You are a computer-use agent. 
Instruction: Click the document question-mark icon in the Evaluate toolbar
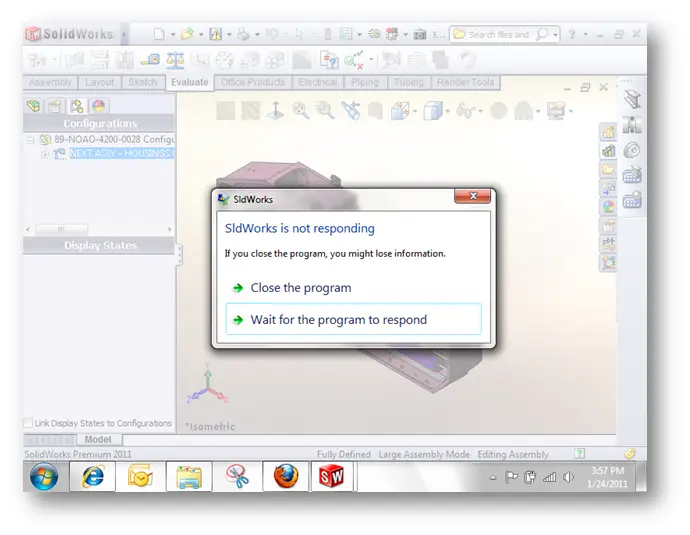tap(329, 60)
